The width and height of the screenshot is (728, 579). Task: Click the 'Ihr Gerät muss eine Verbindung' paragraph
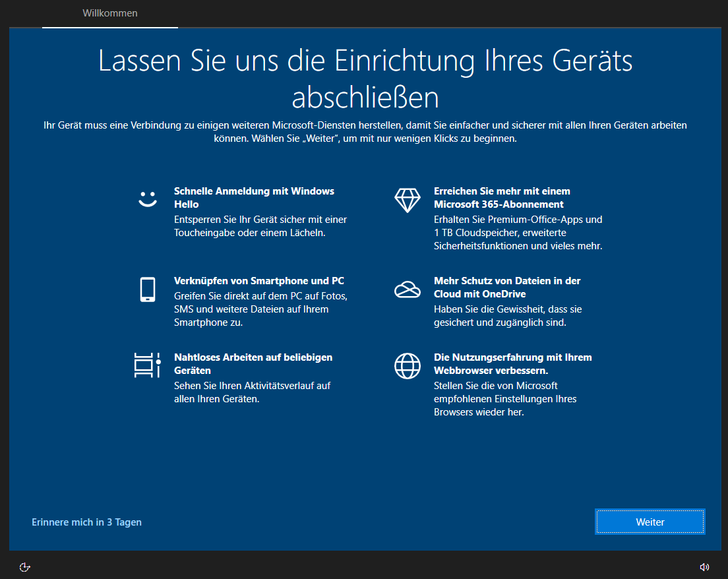pyautogui.click(x=365, y=132)
